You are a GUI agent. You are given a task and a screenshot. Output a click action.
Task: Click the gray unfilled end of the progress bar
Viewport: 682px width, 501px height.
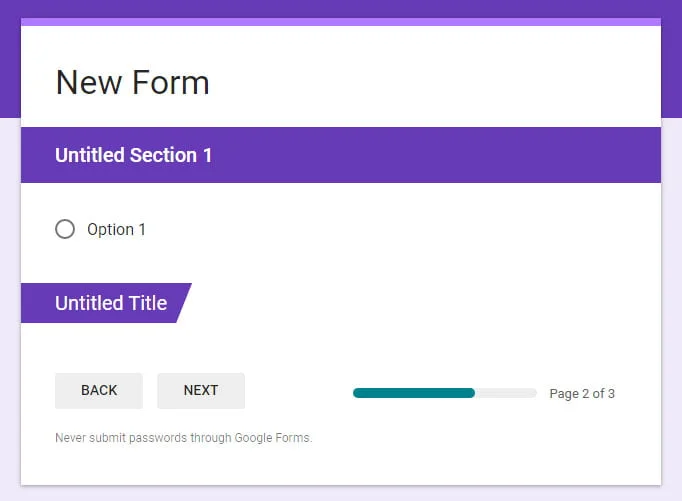pyautogui.click(x=506, y=393)
